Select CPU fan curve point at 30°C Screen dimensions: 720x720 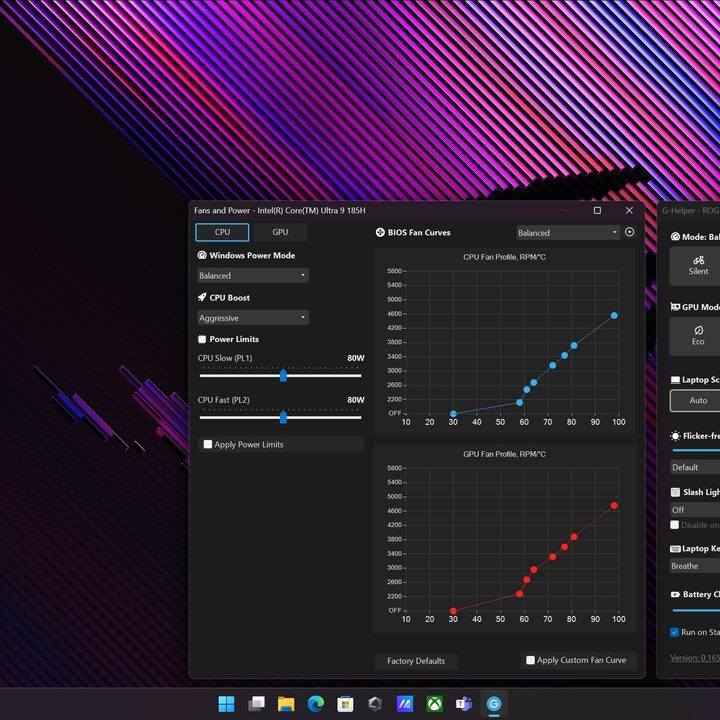[453, 414]
